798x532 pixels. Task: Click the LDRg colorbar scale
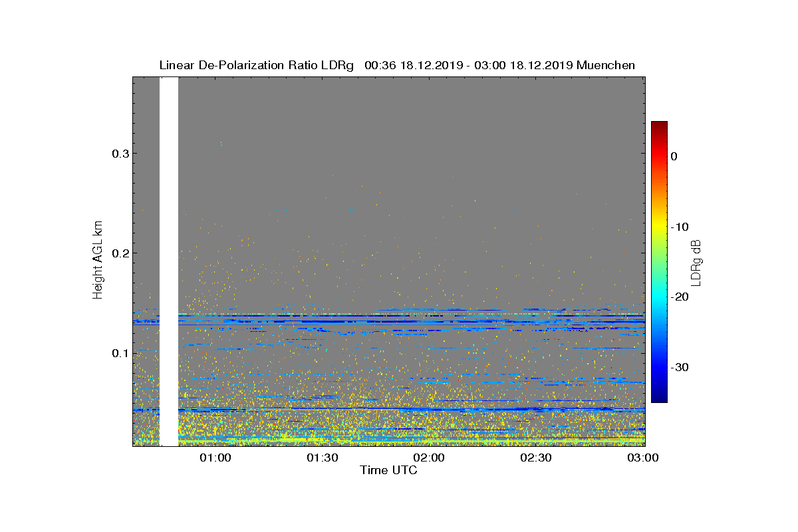(659, 262)
